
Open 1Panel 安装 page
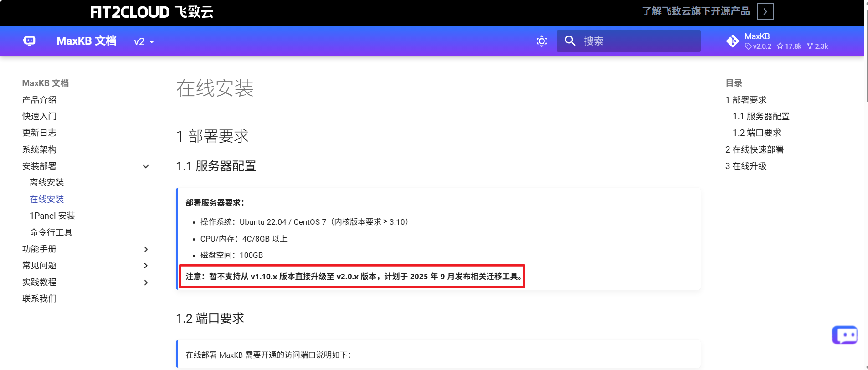click(x=52, y=216)
